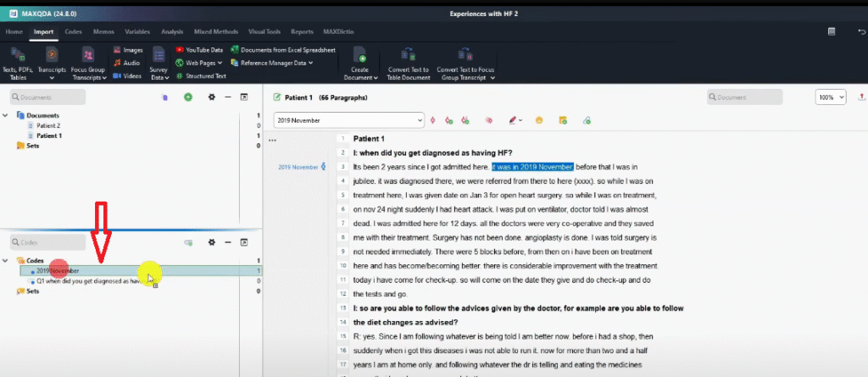Open the Memos ribbon tab
Viewport: 868px width, 377px height.
pyautogui.click(x=103, y=31)
